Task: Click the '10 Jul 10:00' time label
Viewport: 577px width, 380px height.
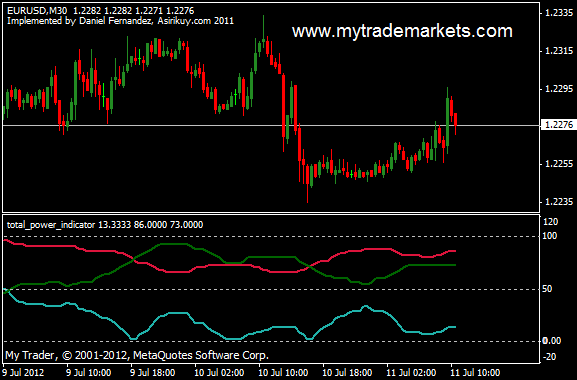Action: (283, 373)
